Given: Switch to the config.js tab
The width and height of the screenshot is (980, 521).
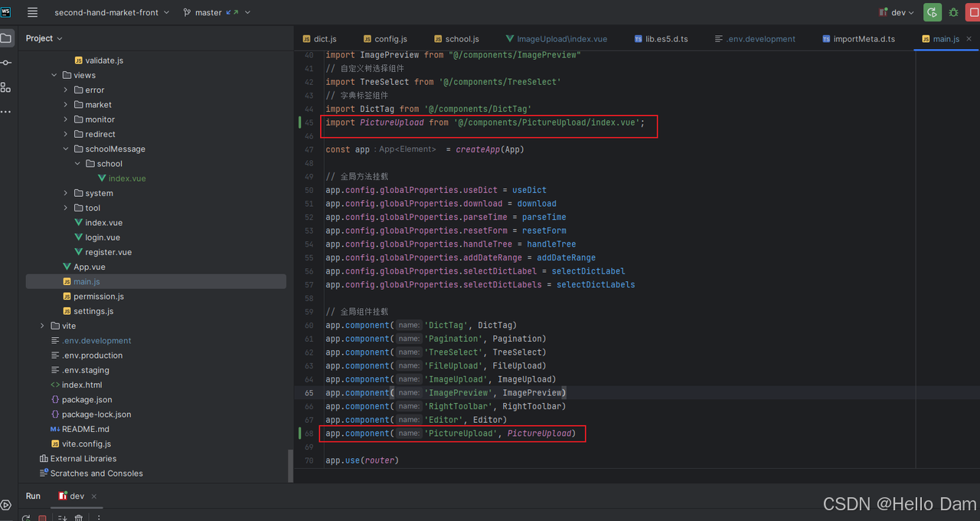Looking at the screenshot, I should tap(385, 39).
